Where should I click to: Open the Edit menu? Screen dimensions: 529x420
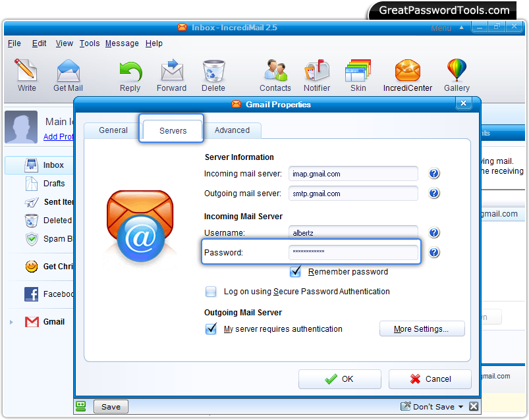tap(39, 43)
